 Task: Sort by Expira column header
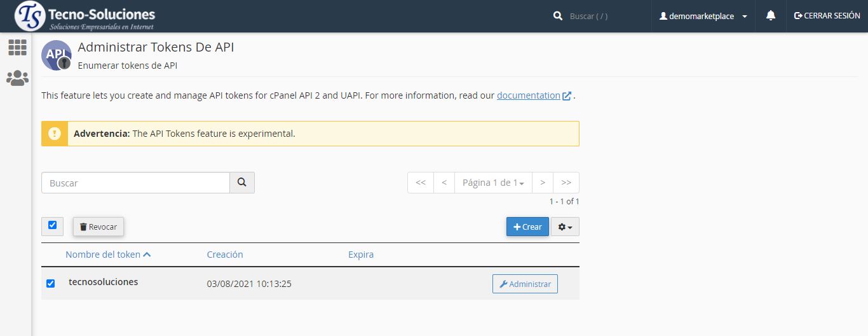pyautogui.click(x=361, y=255)
